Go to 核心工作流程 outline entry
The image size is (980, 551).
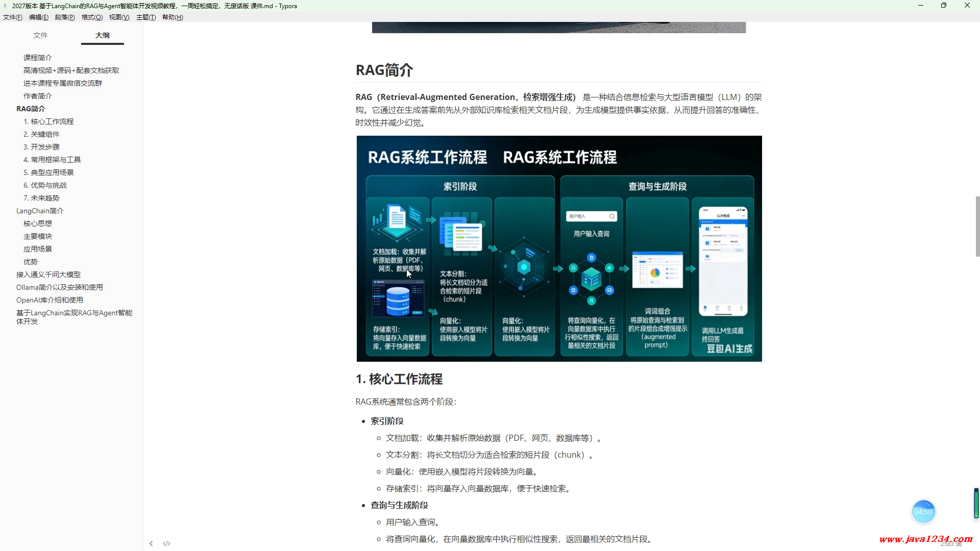pyautogui.click(x=48, y=121)
